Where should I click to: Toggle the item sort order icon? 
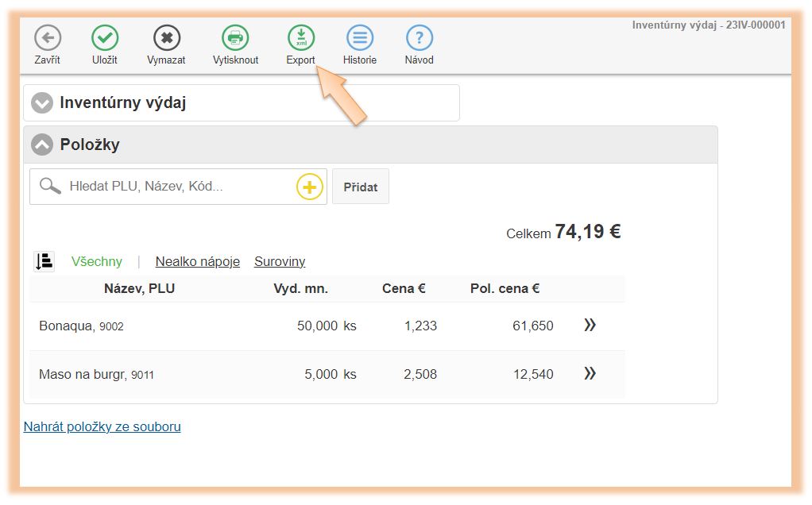pyautogui.click(x=44, y=261)
